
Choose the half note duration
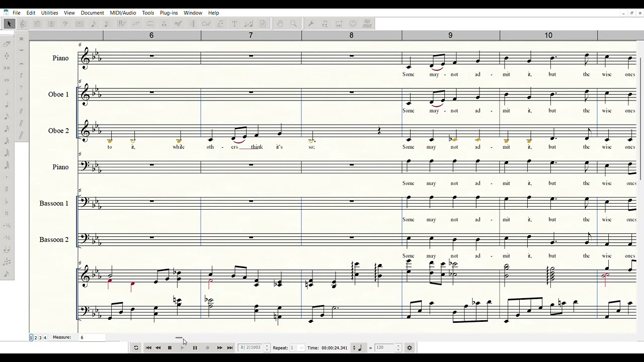point(7,93)
